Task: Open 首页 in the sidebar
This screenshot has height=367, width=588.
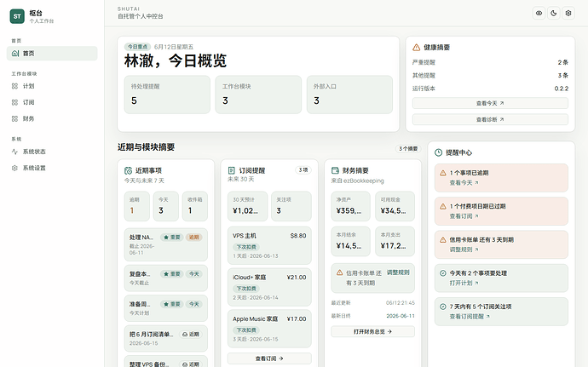Action: pos(52,54)
